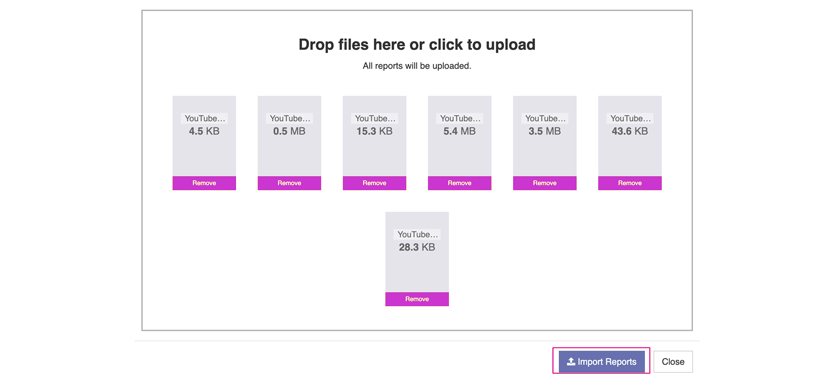Click the 'Drop files here or click to upload' heading
Screen dimensions: 834x377
pyautogui.click(x=417, y=45)
